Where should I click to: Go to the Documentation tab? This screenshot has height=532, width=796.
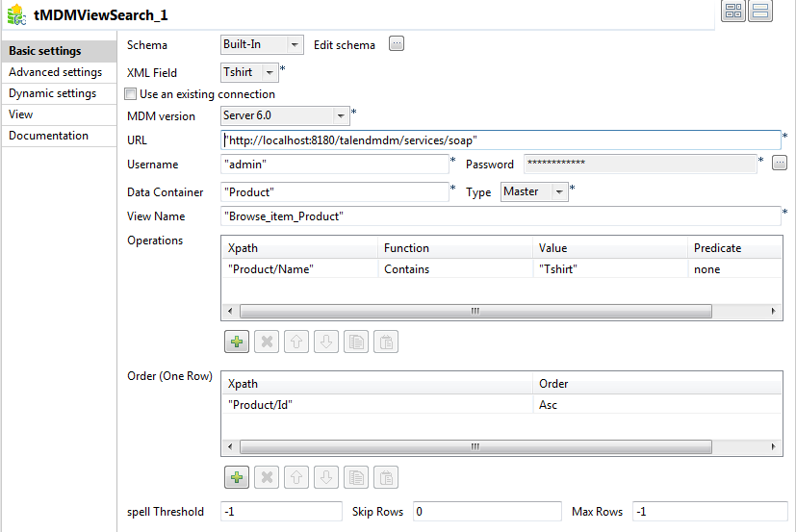pos(48,136)
